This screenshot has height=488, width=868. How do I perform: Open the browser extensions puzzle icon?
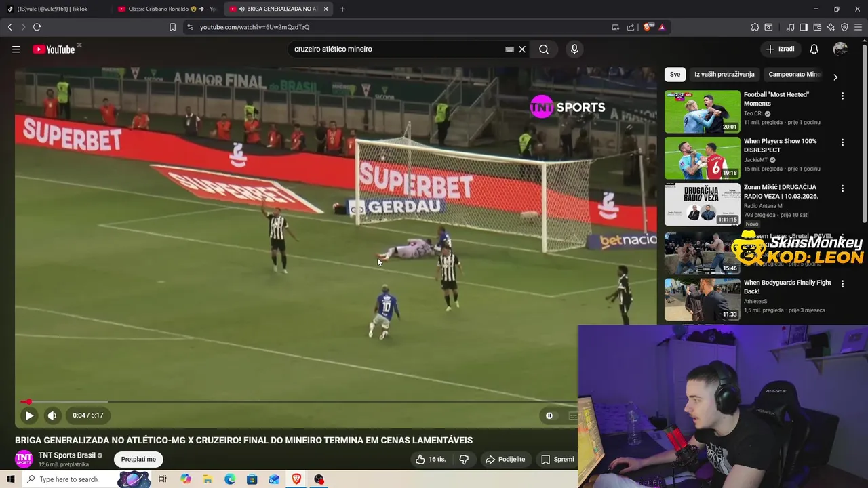(755, 27)
